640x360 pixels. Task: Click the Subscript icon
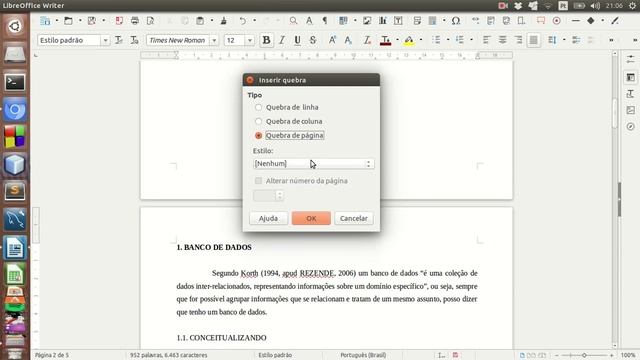pos(348,40)
